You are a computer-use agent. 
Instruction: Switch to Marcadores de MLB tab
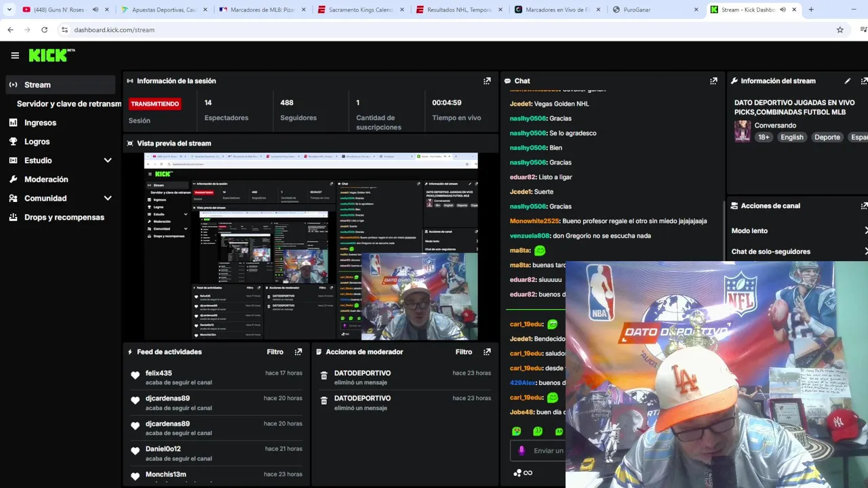262,9
